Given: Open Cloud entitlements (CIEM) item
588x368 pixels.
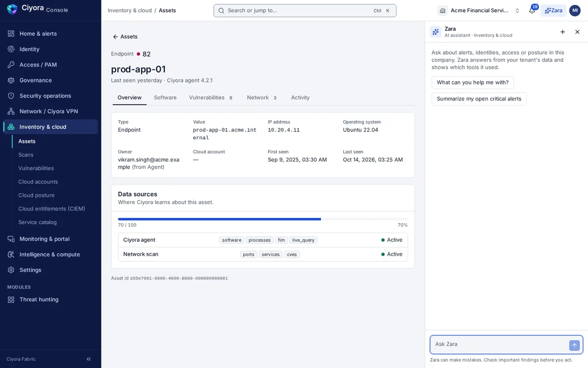Looking at the screenshot, I should point(55,209).
